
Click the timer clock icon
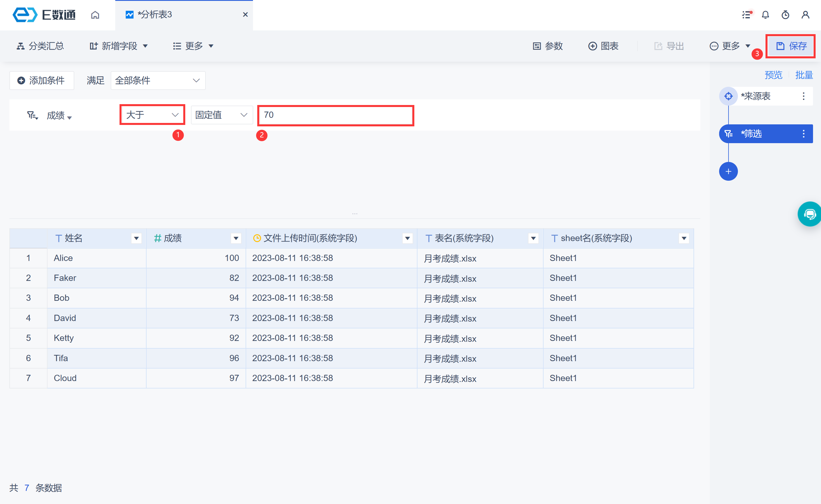(x=785, y=15)
